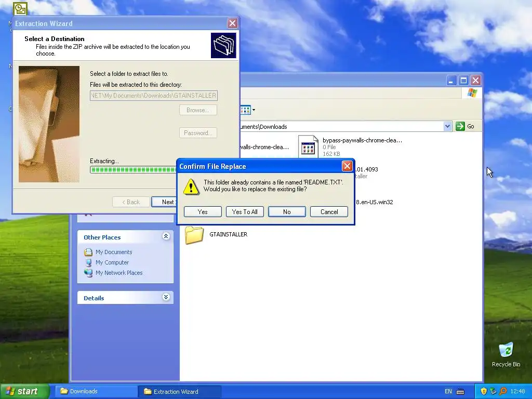
Task: Click the My Network Places globe icon
Action: coord(88,273)
